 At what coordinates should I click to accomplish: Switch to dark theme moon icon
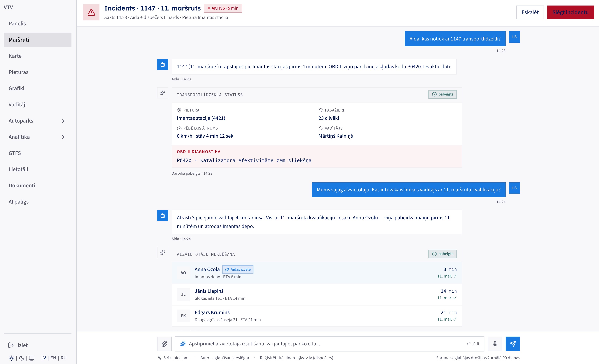coord(21,358)
